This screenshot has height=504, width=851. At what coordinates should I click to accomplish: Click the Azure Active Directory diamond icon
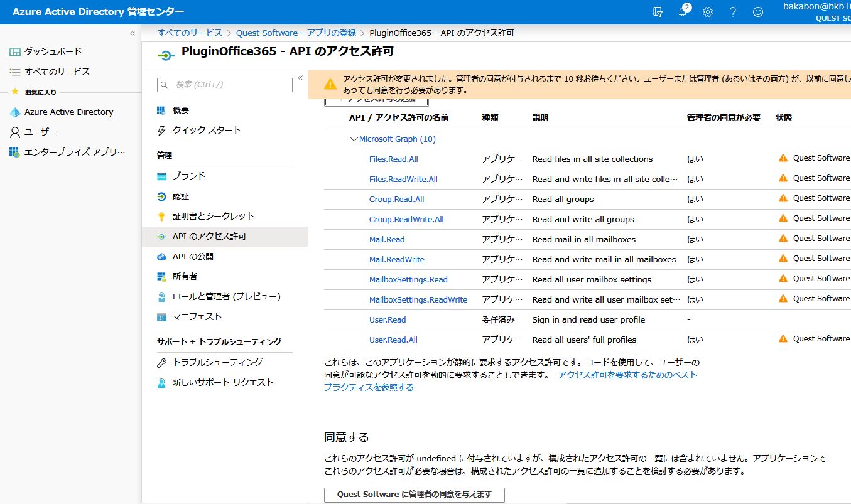coord(15,112)
